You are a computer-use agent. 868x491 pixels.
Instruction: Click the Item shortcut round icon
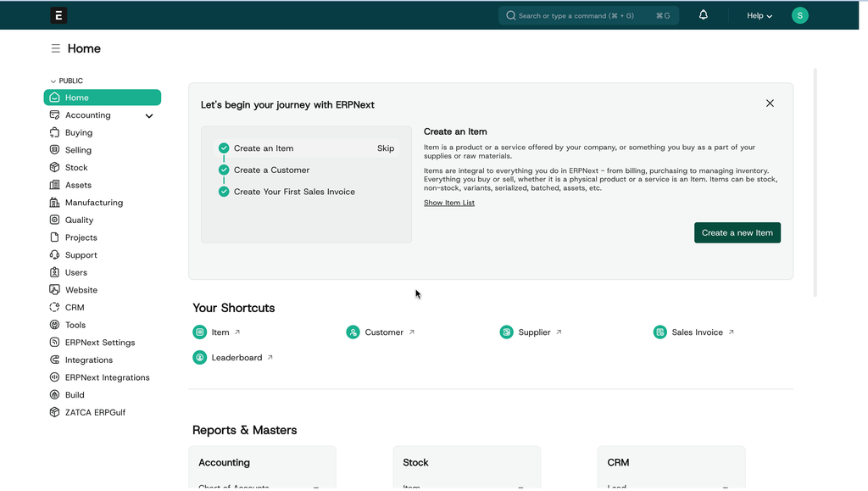(x=200, y=332)
